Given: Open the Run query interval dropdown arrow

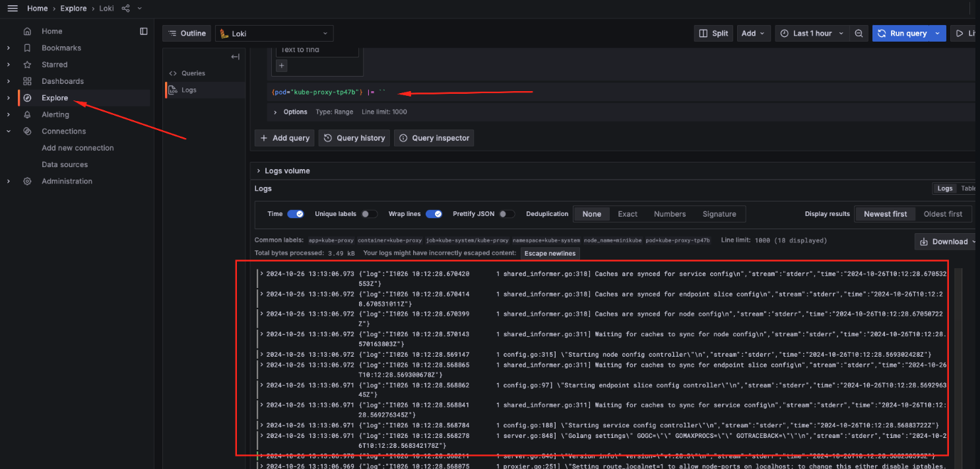Looking at the screenshot, I should [938, 33].
